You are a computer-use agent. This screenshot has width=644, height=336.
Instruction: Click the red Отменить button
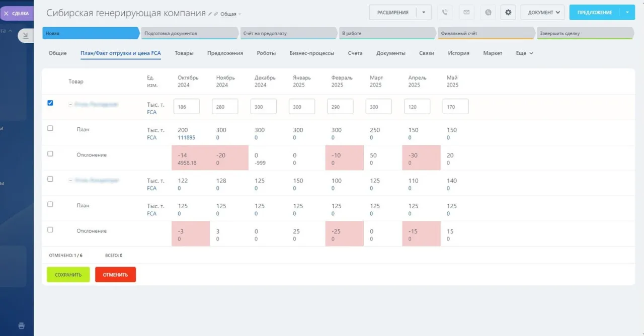click(115, 275)
